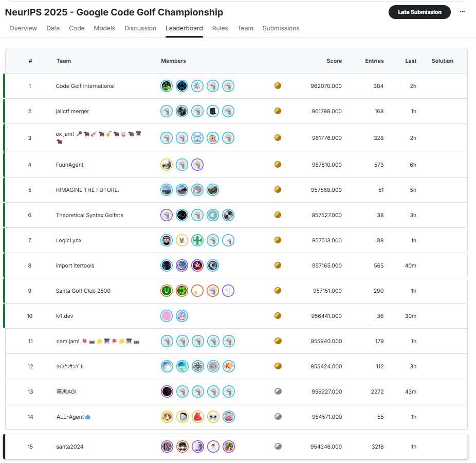The width and height of the screenshot is (476, 463).
Task: Click the Kirby avatar in ALE-Agent row
Action: pos(229,417)
